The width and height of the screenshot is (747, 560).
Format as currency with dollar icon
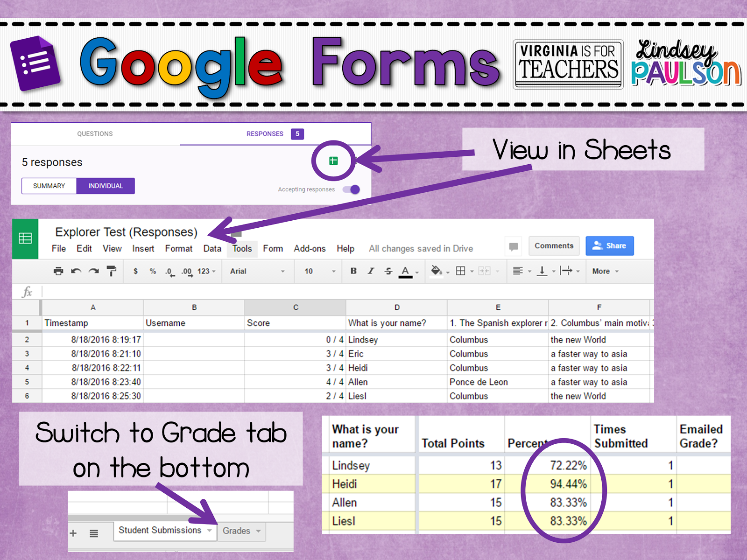[135, 271]
